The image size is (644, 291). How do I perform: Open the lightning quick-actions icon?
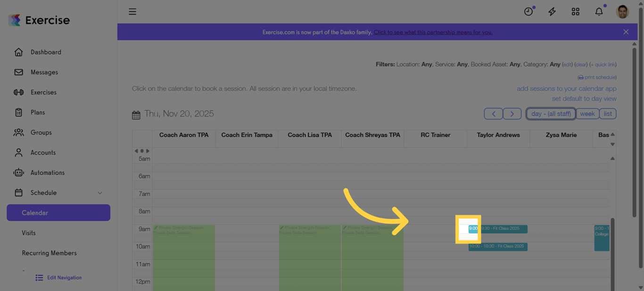(552, 11)
